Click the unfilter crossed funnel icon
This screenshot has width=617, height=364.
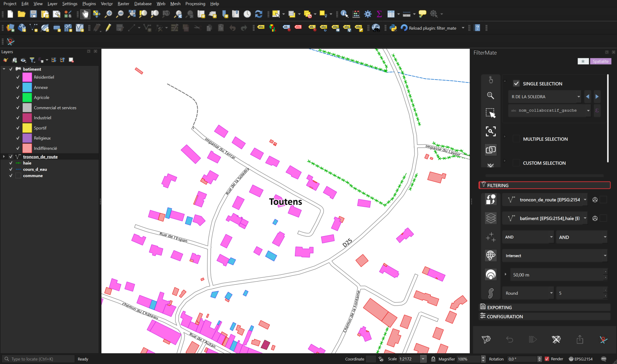tap(556, 339)
